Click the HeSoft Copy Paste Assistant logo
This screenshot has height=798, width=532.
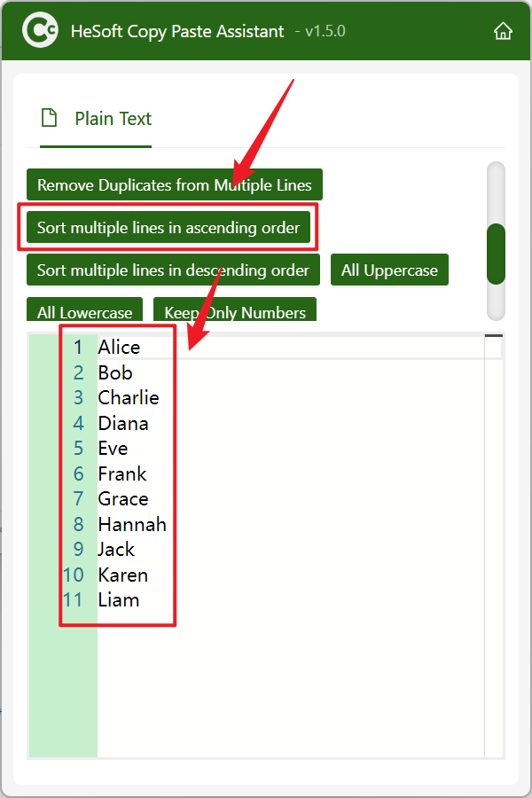point(40,30)
